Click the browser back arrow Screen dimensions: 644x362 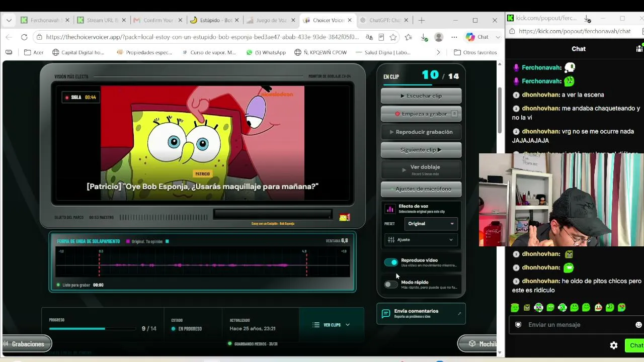point(9,37)
